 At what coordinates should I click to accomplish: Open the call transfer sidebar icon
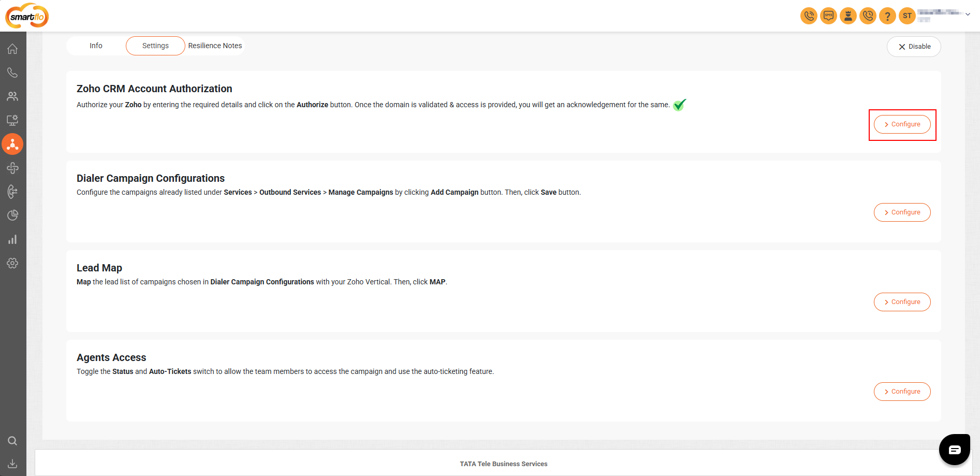(x=12, y=192)
